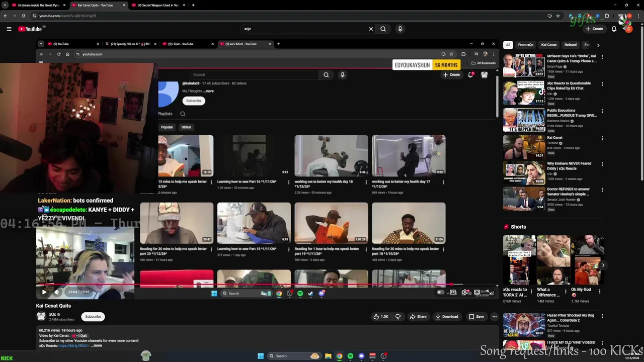This screenshot has width=644, height=362.
Task: Click the Download button
Action: (447, 317)
